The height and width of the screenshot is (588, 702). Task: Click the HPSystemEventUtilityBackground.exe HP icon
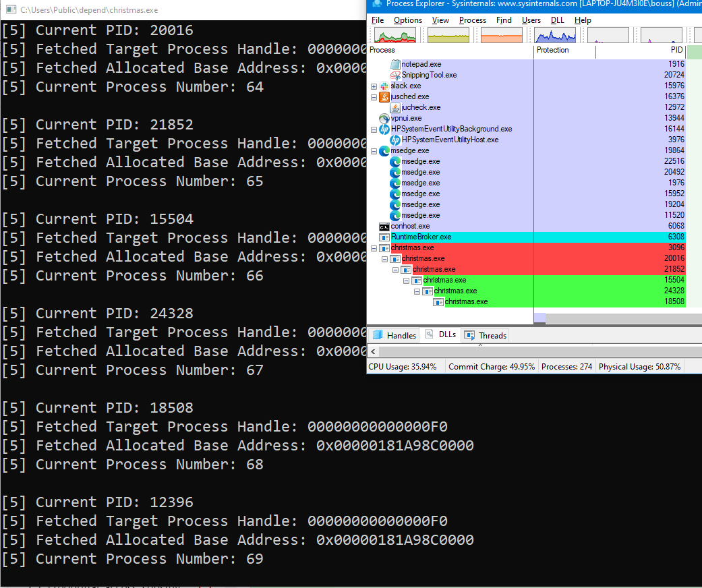coord(384,129)
